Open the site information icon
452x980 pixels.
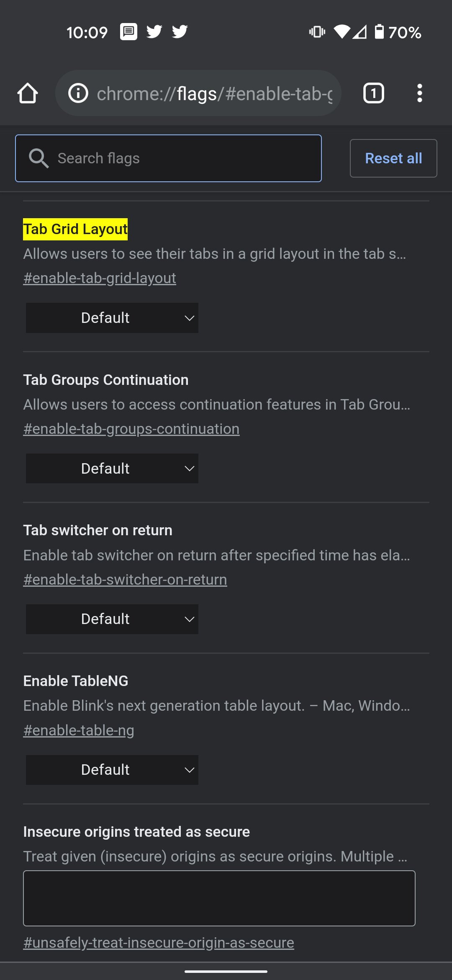(78, 93)
